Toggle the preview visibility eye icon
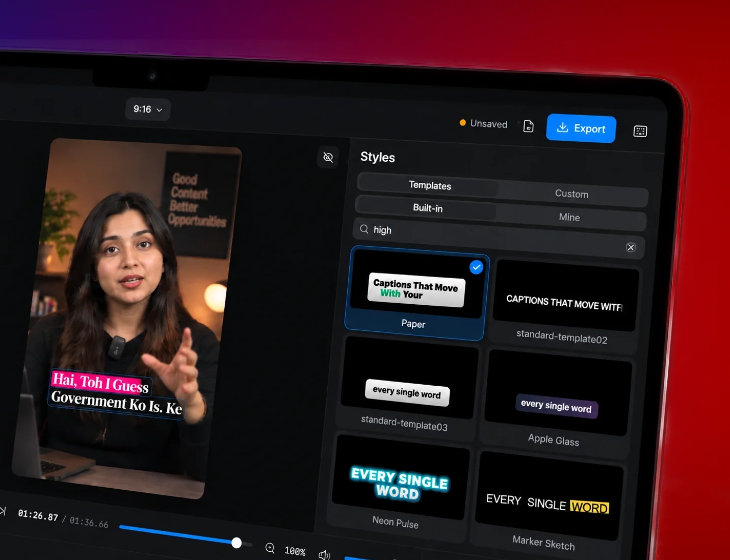Viewport: 730px width, 560px height. pyautogui.click(x=328, y=157)
